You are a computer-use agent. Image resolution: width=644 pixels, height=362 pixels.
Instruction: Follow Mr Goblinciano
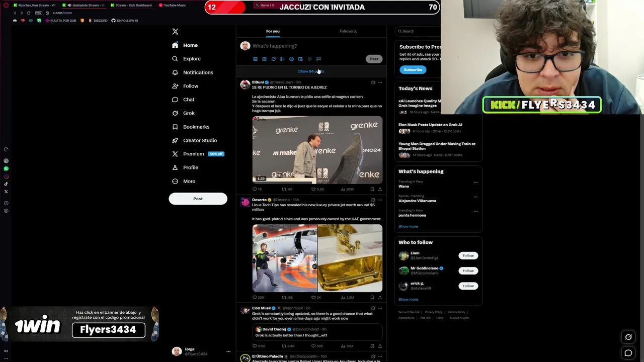coord(468,270)
